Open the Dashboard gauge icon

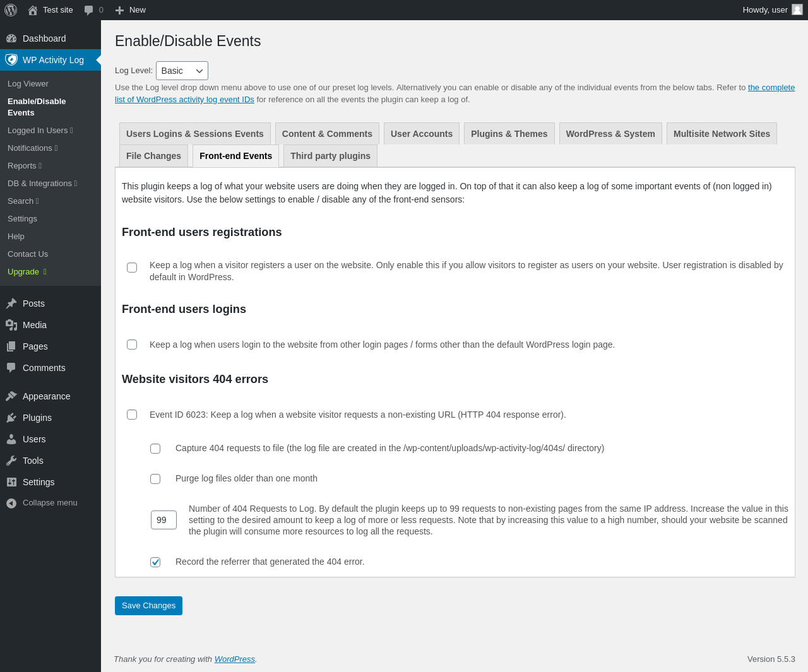pyautogui.click(x=11, y=38)
